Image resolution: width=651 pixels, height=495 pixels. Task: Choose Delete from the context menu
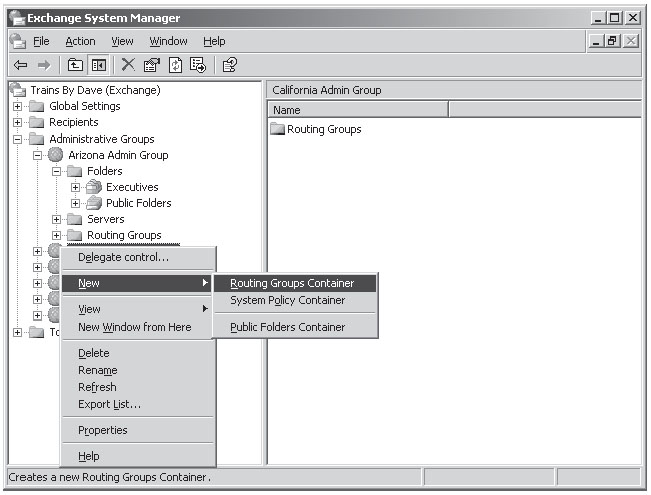[x=138, y=353]
